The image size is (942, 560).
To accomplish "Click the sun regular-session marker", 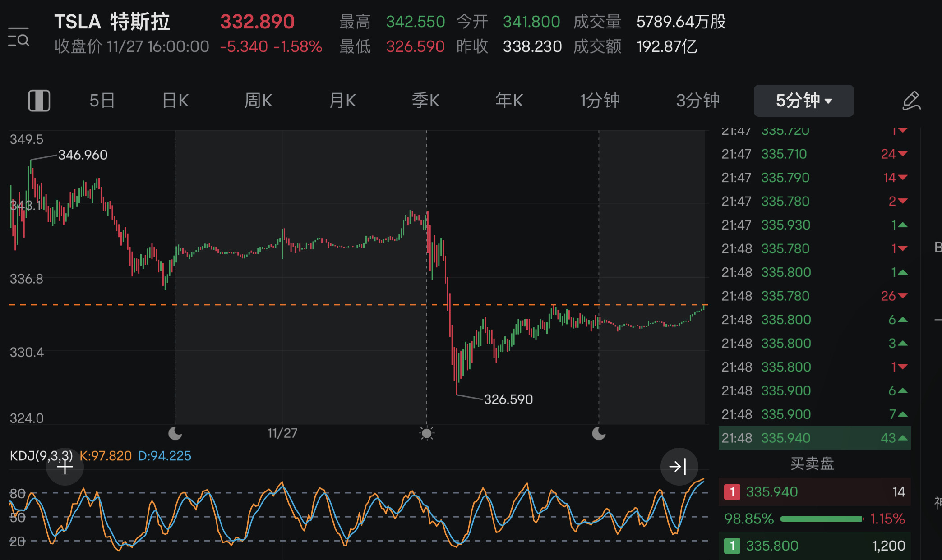I will pos(426,434).
